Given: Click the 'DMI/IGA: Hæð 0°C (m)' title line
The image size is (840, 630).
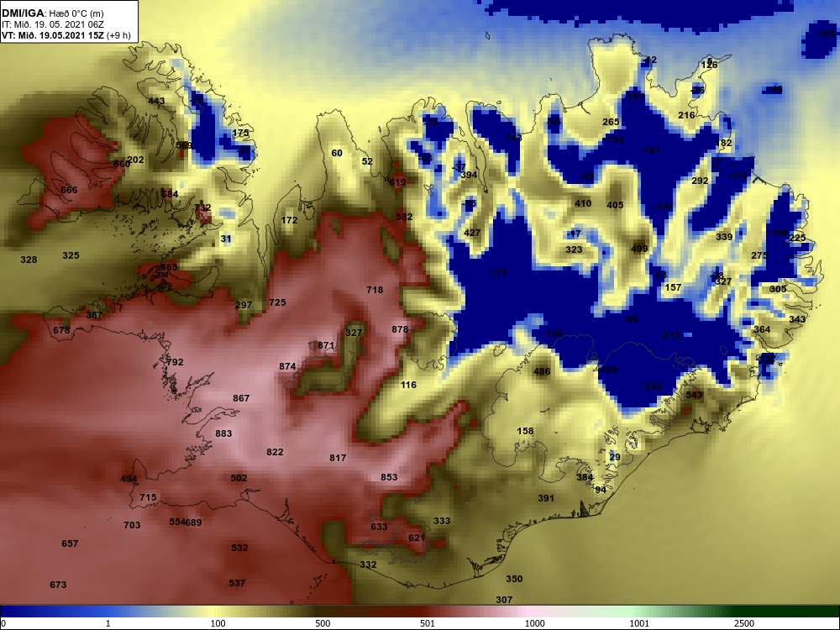Looking at the screenshot, I should 52,13.
